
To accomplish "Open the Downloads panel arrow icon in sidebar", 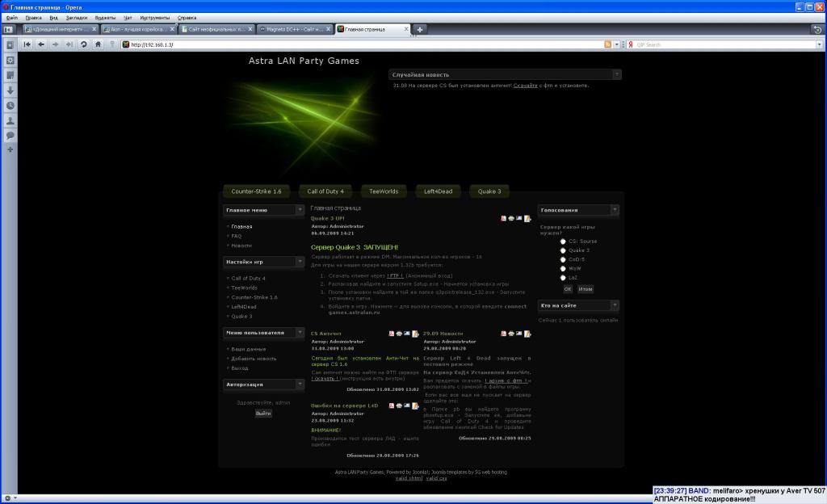I will point(10,90).
